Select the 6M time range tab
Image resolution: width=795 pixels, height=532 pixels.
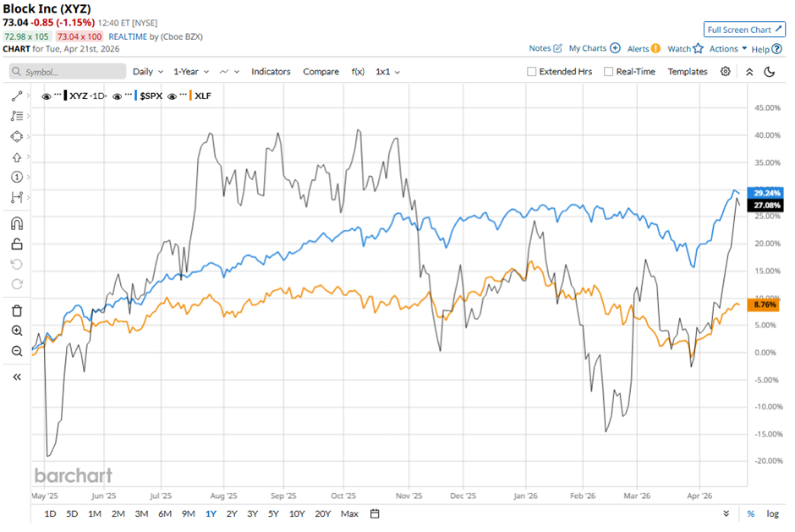164,513
